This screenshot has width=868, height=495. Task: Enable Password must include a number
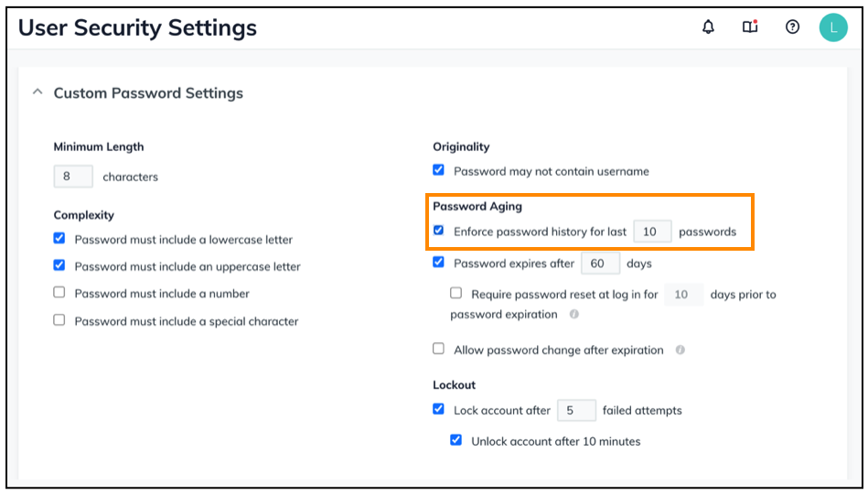click(59, 293)
